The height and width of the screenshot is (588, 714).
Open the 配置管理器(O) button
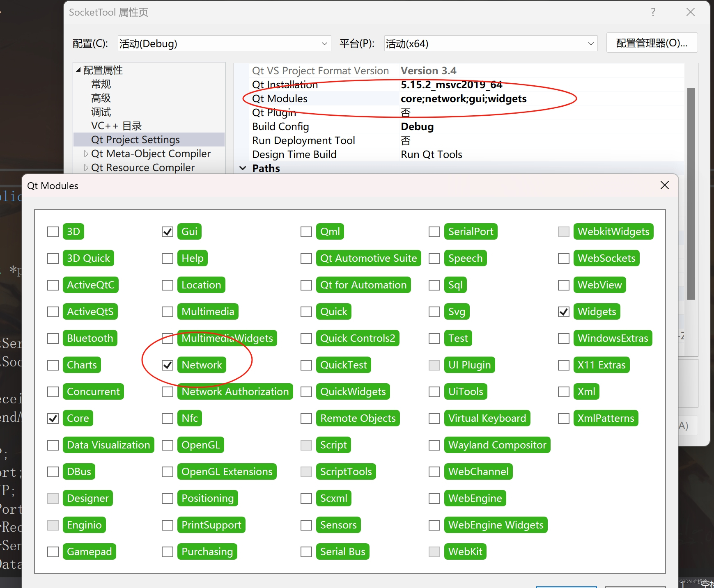point(652,43)
